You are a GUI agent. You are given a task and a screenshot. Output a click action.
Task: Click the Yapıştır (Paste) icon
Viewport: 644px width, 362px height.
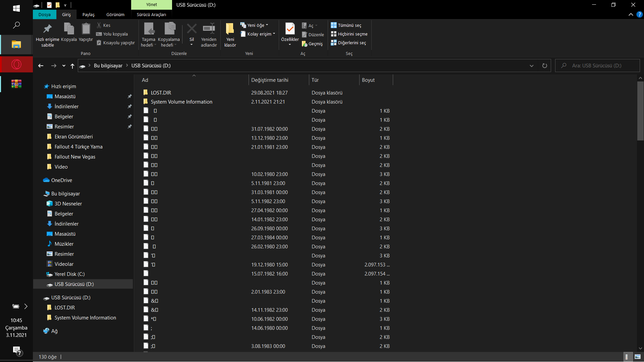(86, 29)
